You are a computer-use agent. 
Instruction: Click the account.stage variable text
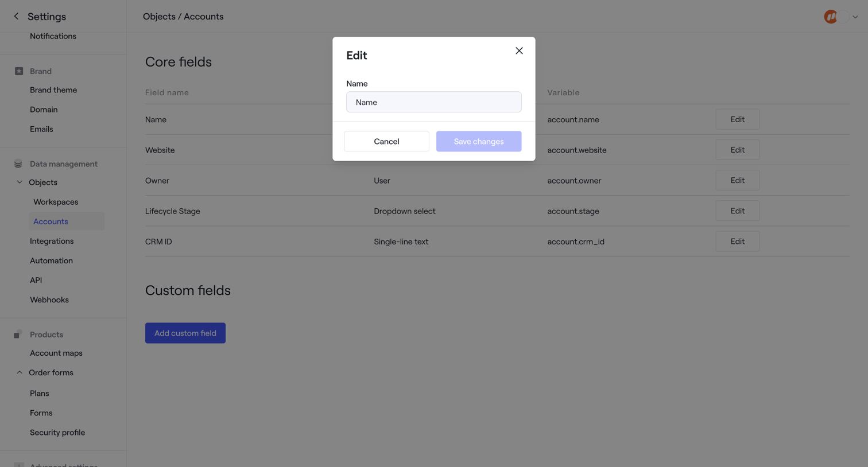573,211
